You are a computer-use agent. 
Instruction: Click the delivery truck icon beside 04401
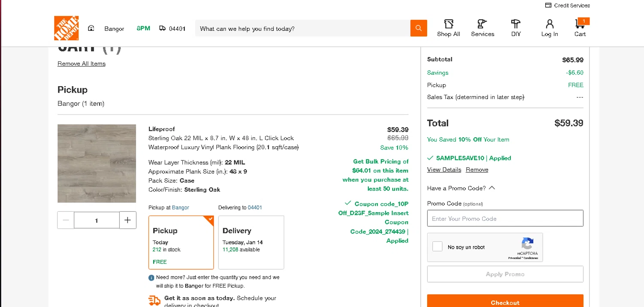coord(162,28)
